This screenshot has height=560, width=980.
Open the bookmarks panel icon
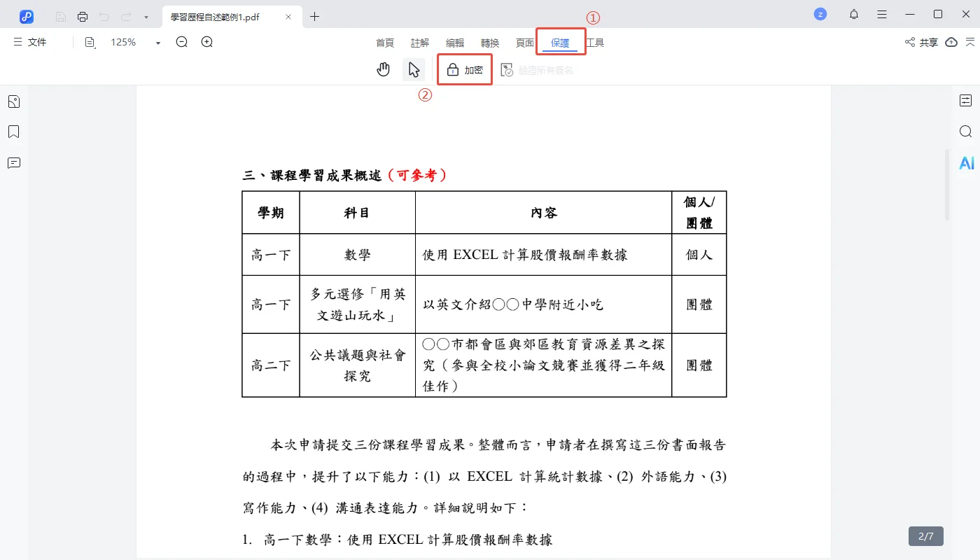13,132
